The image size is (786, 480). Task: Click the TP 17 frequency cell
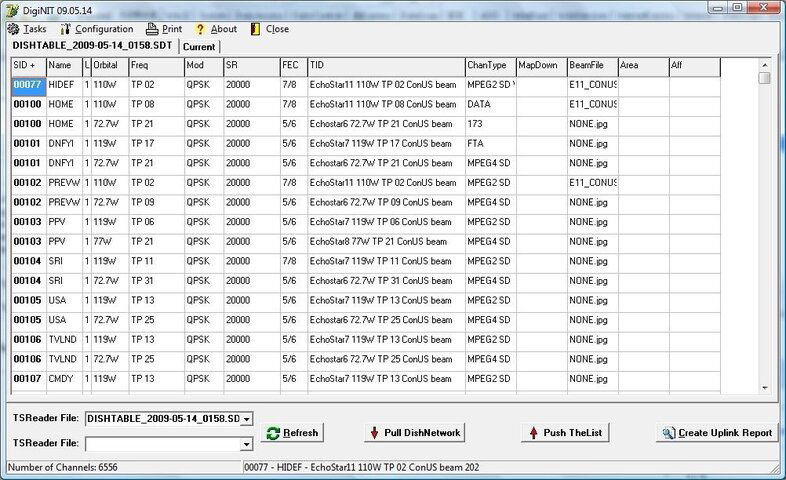(x=156, y=144)
